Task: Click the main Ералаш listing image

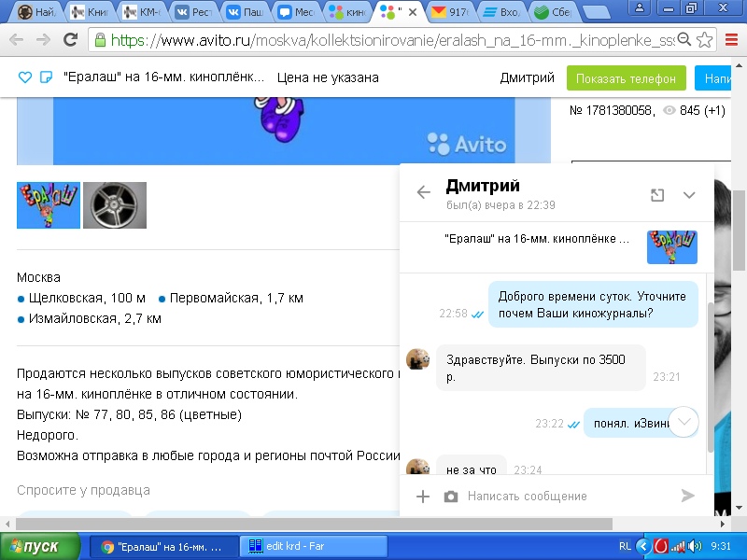Action: click(284, 131)
